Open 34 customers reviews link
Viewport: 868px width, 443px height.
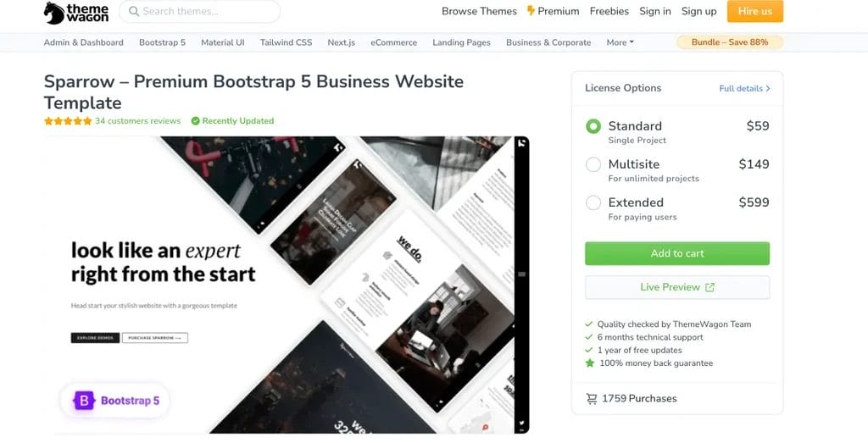pyautogui.click(x=138, y=120)
